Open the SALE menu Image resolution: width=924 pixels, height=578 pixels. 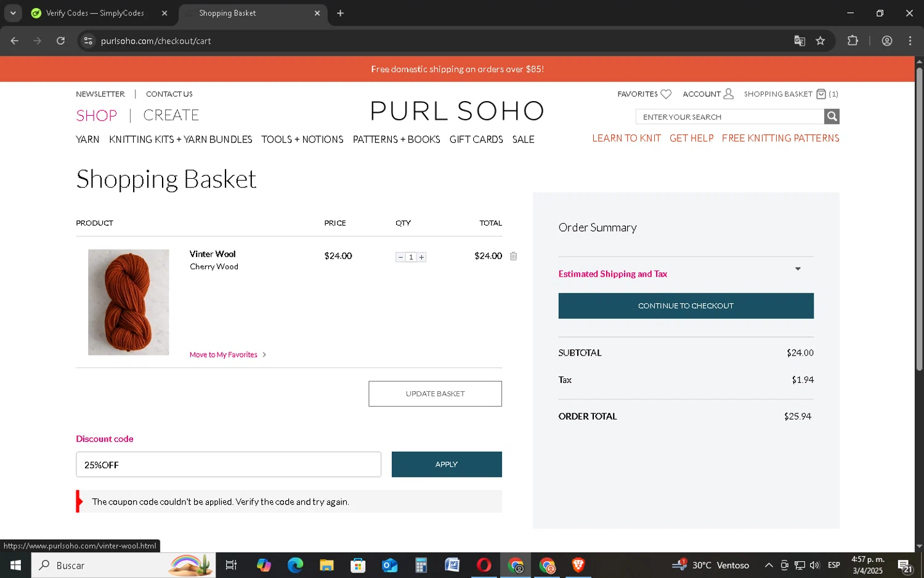click(x=523, y=140)
